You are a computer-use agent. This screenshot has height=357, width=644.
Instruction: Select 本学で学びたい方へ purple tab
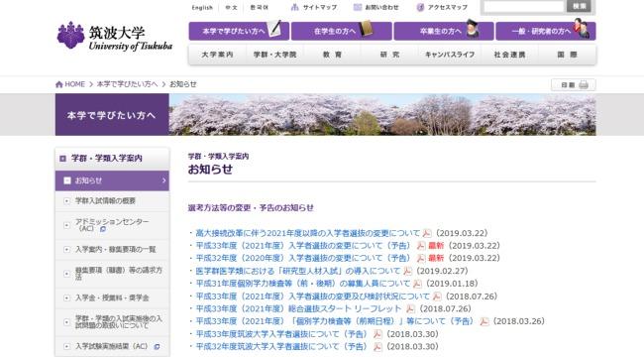(x=239, y=31)
